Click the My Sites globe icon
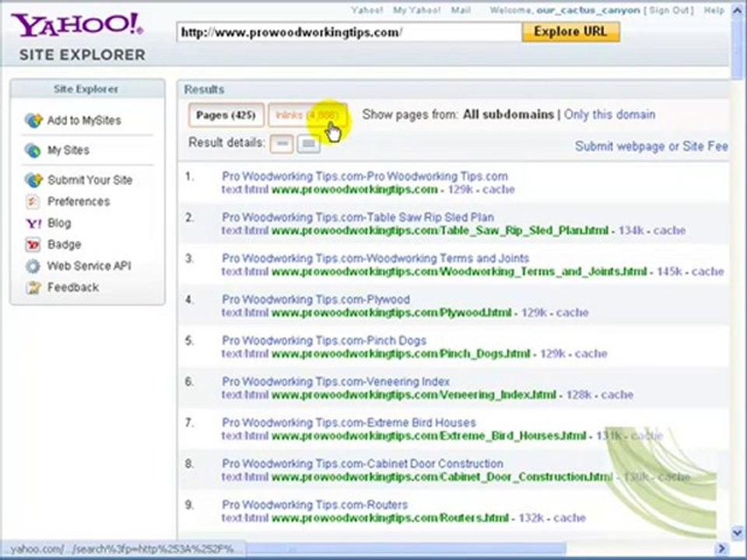 [33, 150]
